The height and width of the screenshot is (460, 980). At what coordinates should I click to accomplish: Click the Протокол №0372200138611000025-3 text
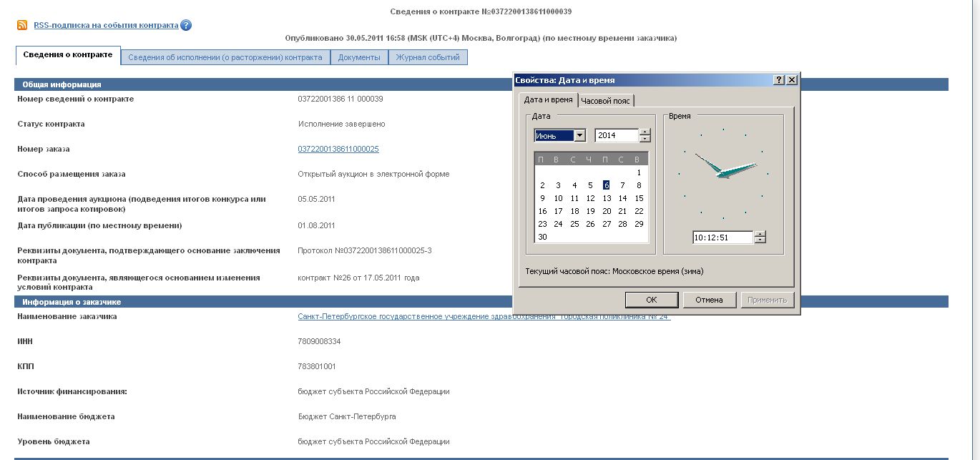[365, 250]
